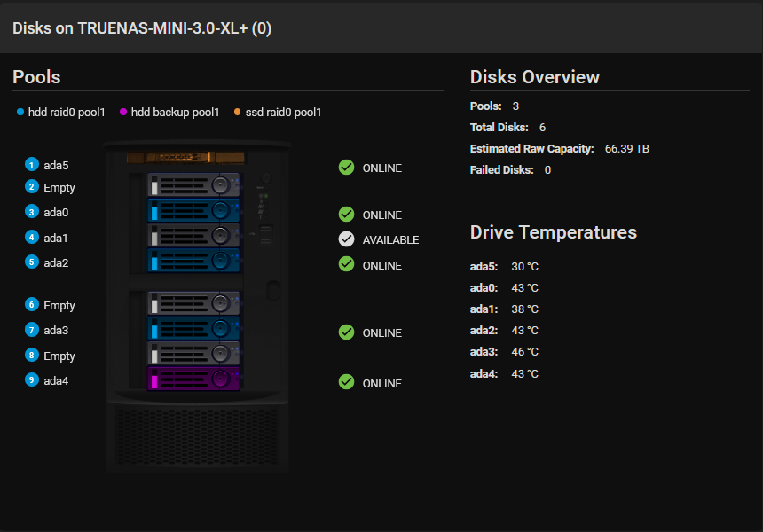
Task: Click the slot 3 badge beside ada0
Action: pyautogui.click(x=32, y=212)
